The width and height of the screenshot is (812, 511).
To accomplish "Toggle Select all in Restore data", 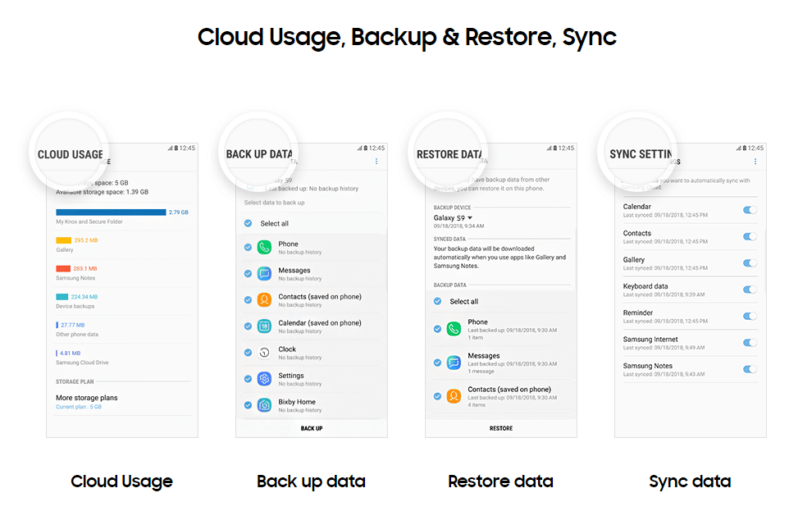I will 438,301.
